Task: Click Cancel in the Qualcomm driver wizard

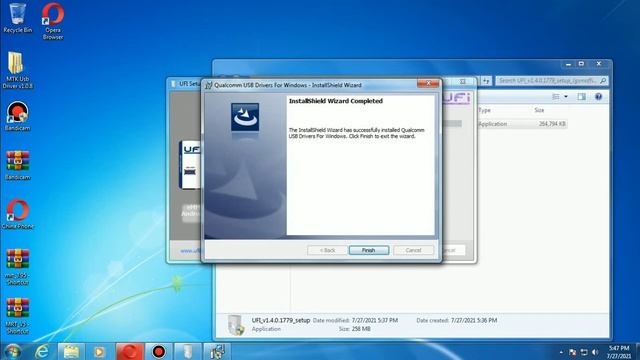Action: [x=413, y=250]
